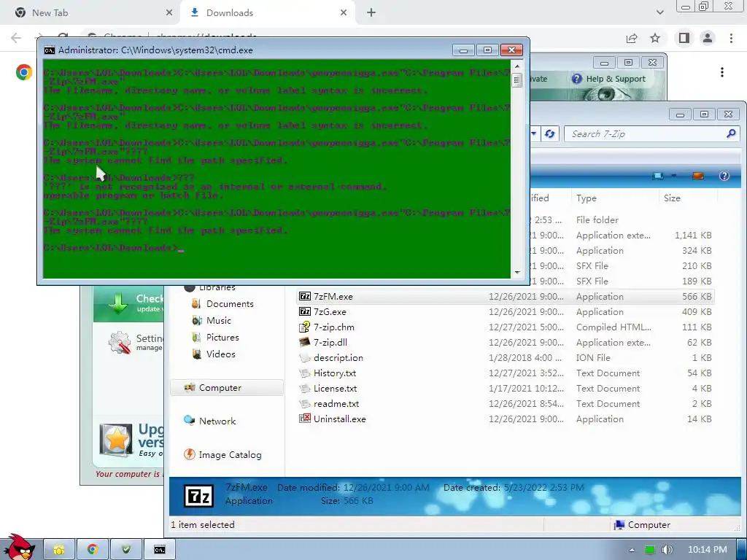The image size is (747, 560).
Task: Click the 7zG.exe file icon
Action: tap(304, 312)
